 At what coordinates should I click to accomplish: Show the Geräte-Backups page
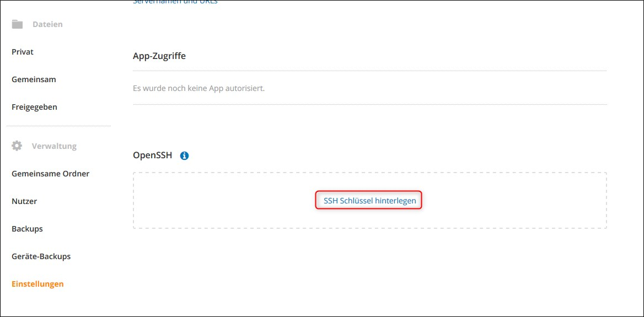coord(41,256)
